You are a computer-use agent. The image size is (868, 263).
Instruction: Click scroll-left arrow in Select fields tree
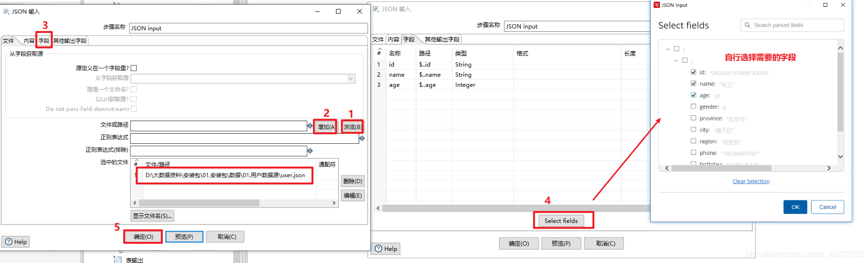point(667,168)
